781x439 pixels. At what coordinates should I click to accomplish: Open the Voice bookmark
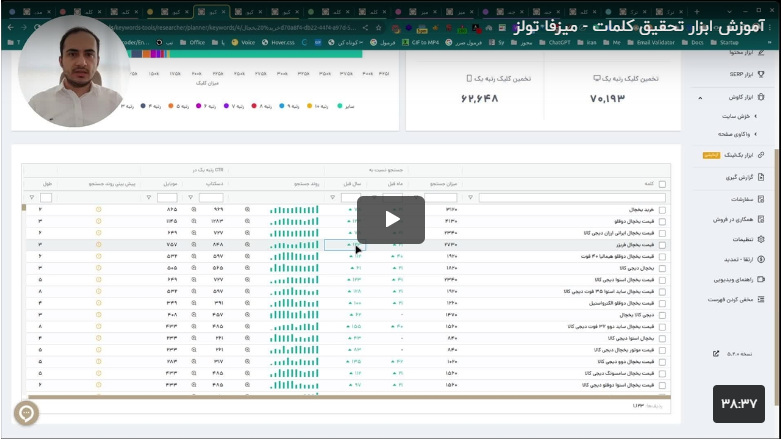click(243, 43)
